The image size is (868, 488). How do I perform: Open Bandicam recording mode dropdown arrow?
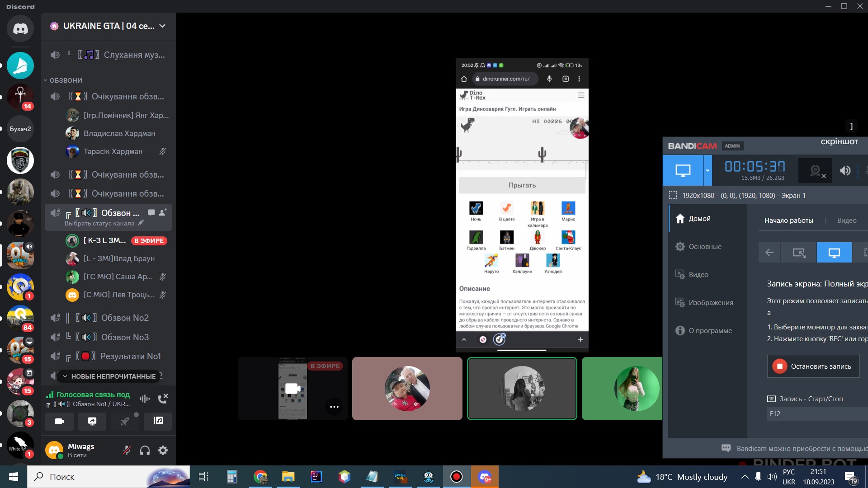point(708,170)
